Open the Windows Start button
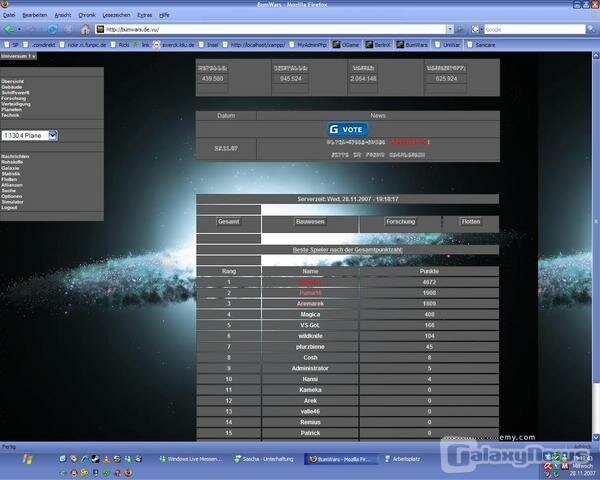The height and width of the screenshot is (480, 600). pos(28,459)
